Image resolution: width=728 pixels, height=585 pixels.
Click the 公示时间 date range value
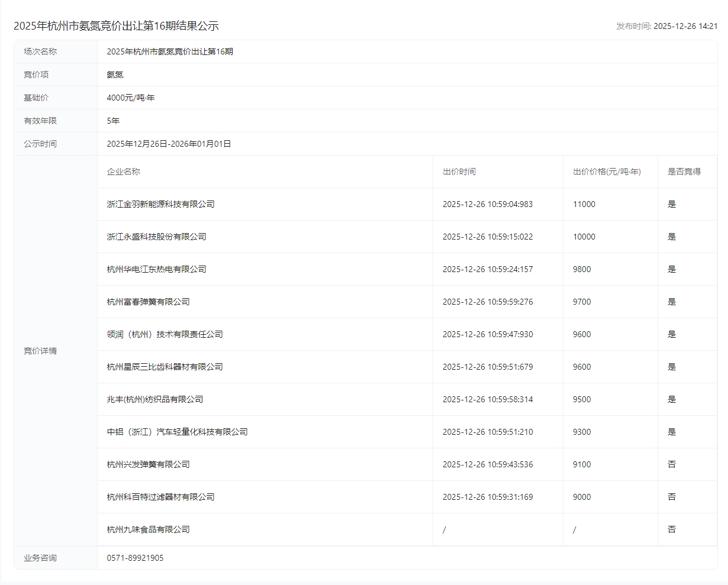click(169, 144)
